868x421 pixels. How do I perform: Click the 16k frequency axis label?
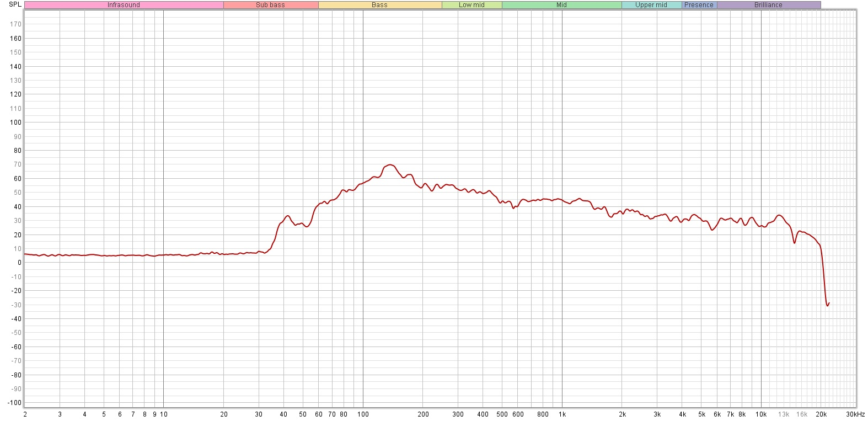[x=802, y=414]
